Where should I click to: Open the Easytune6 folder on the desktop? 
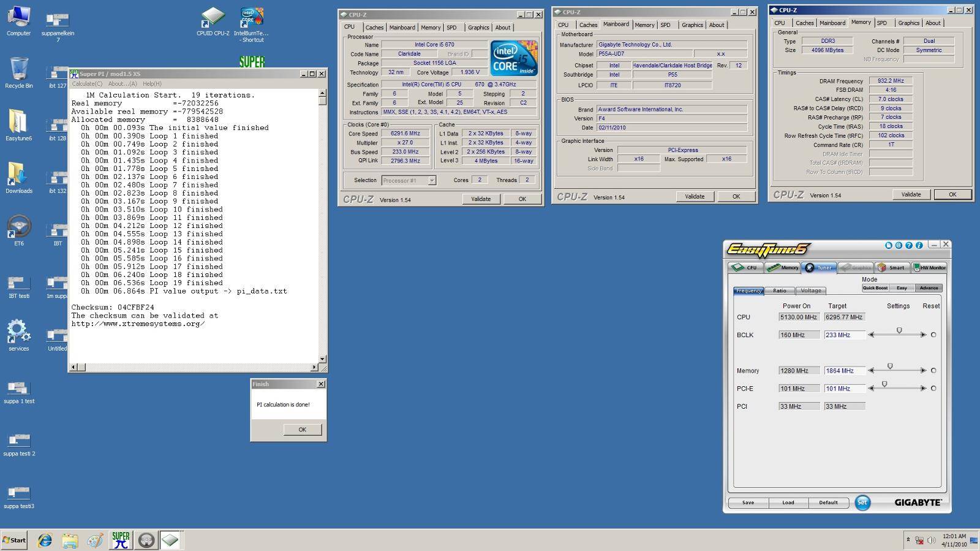click(18, 125)
